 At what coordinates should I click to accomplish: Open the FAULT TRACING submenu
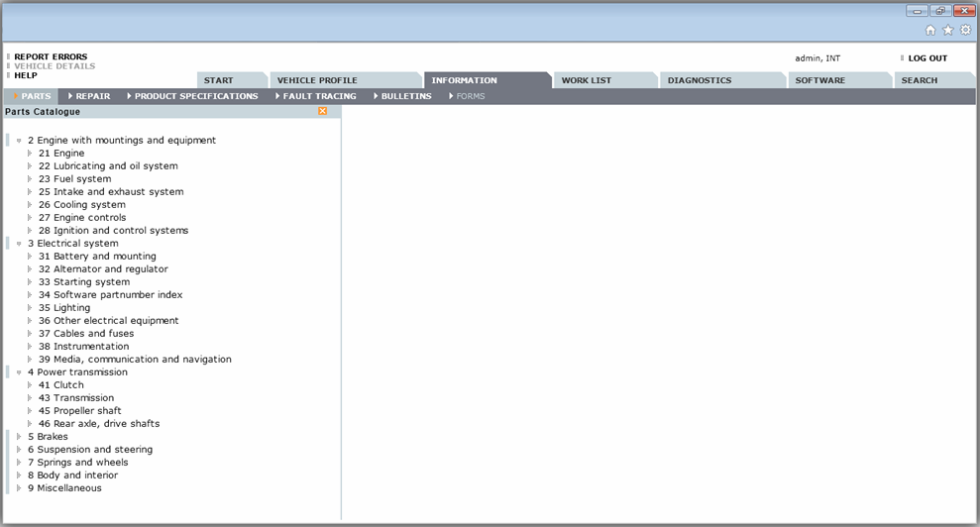pos(316,96)
